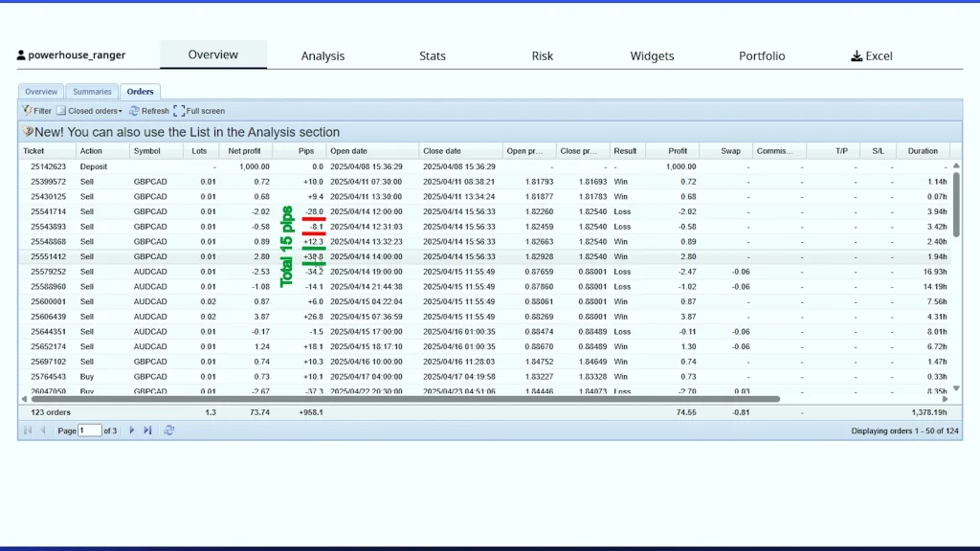Image resolution: width=980 pixels, height=551 pixels.
Task: Click the Excel download icon
Action: tap(857, 56)
